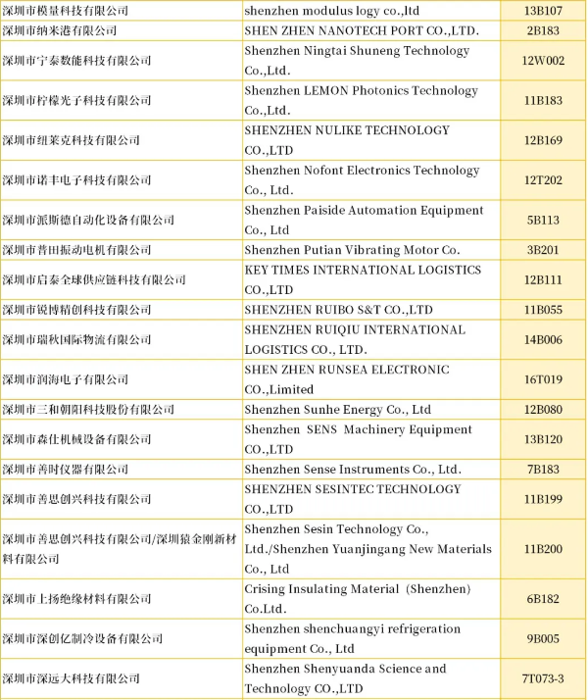Select booth number 12W002
The image size is (588, 700).
pos(543,60)
